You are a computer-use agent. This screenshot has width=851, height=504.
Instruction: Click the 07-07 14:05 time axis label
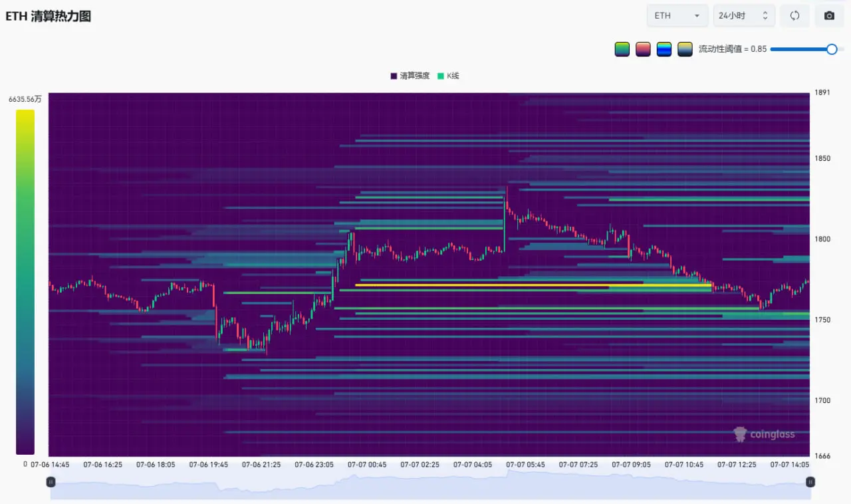pyautogui.click(x=790, y=465)
